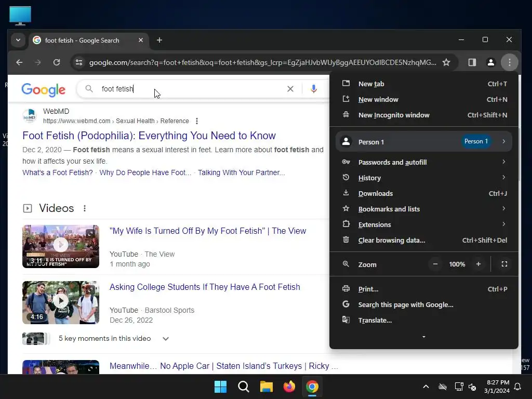Expand Extensions submenu
532x399 pixels.
coord(424,224)
